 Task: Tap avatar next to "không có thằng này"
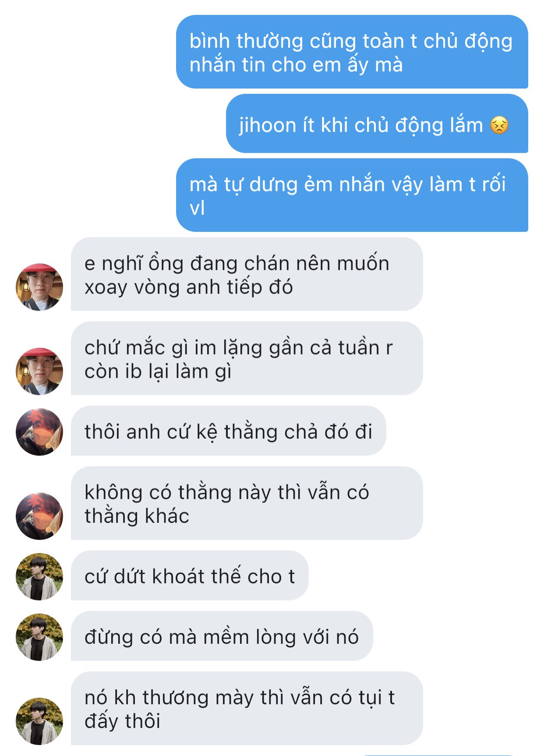tap(39, 516)
